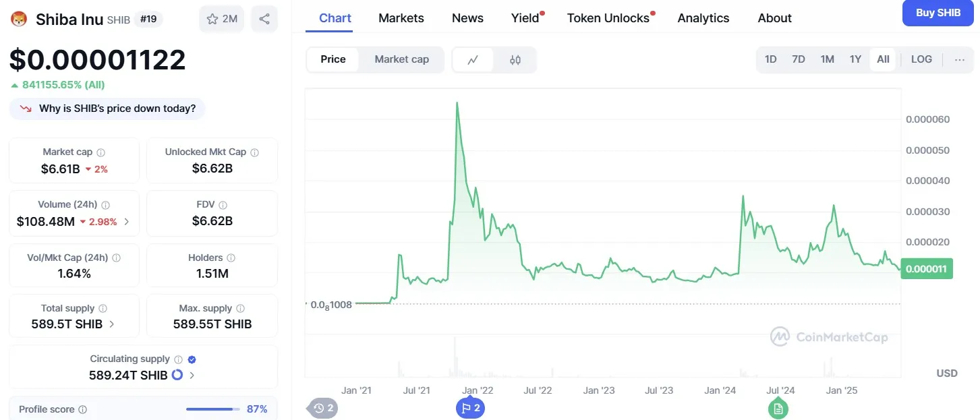Open history events marker with count 2
Screen dimensions: 980x420
click(322, 408)
